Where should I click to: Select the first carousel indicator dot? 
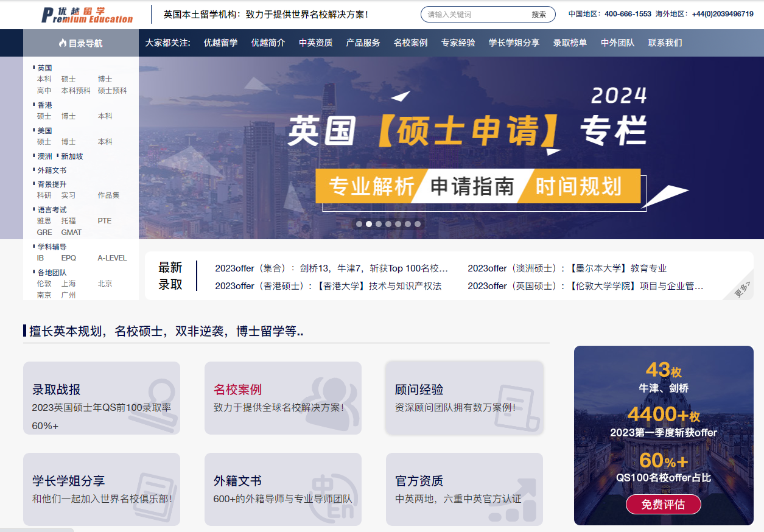click(359, 224)
